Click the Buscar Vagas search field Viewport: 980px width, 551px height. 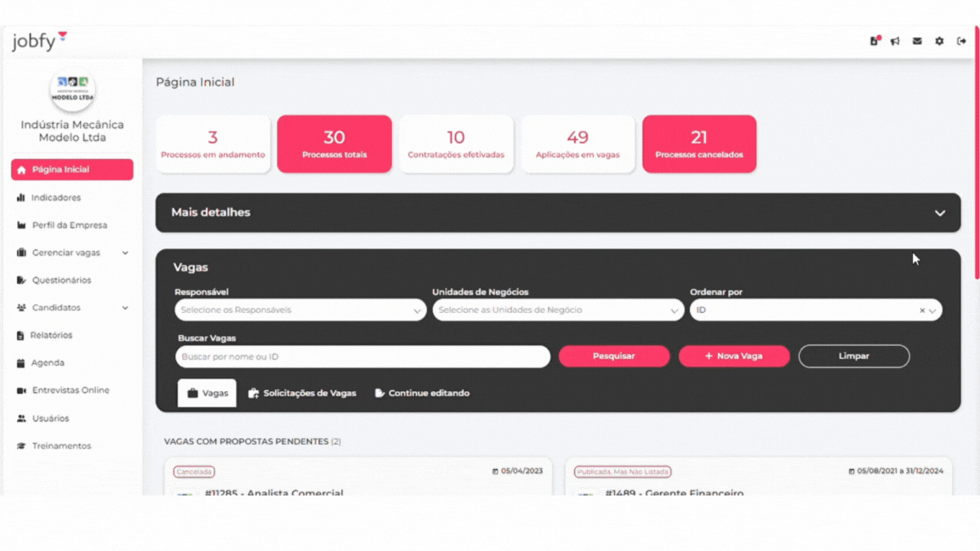click(x=362, y=356)
